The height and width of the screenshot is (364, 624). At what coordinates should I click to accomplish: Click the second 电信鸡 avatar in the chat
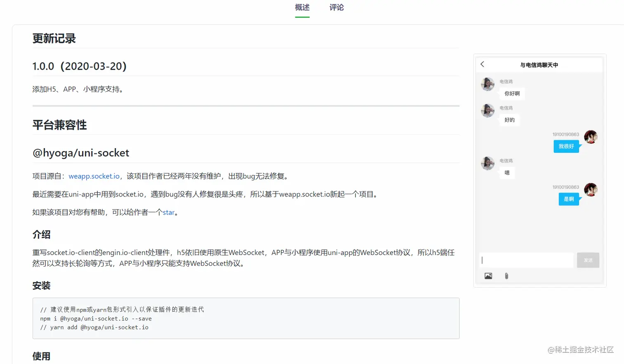[x=487, y=110]
